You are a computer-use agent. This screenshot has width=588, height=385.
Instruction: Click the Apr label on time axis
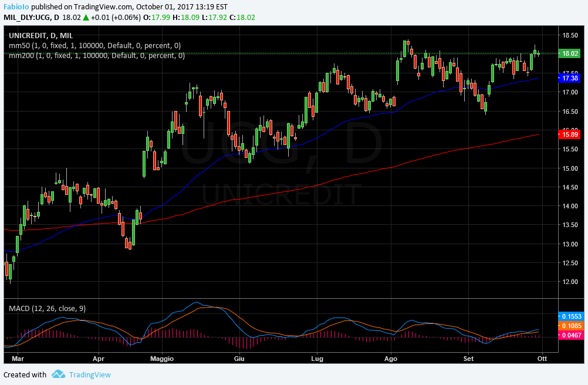[98, 359]
